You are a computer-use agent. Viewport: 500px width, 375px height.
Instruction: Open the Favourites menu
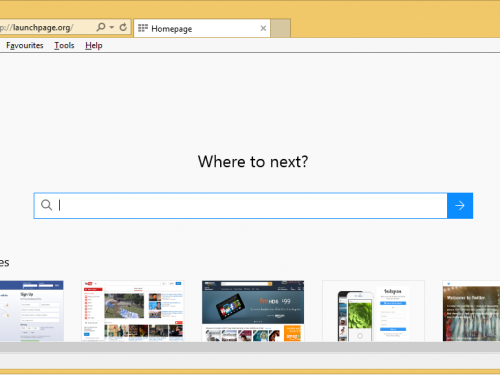(x=25, y=45)
